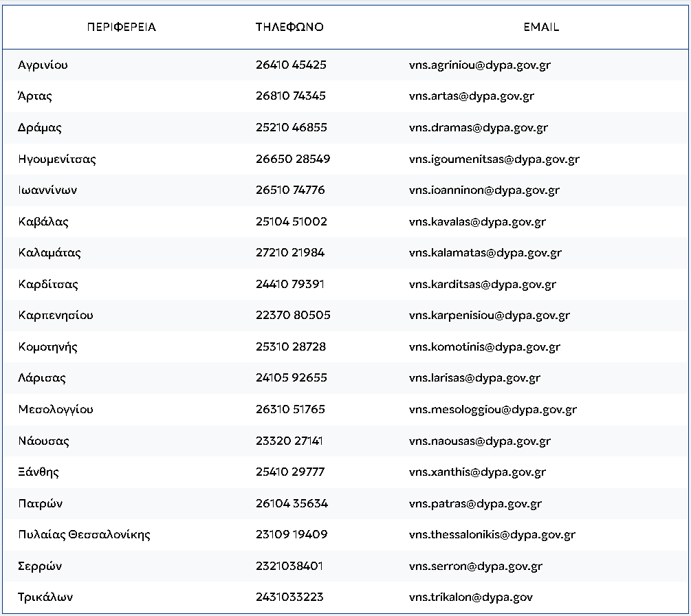Screen dimensions: 691x616
Task: Click email vns.komotinis@dypa.gov.gr
Action: (x=484, y=347)
